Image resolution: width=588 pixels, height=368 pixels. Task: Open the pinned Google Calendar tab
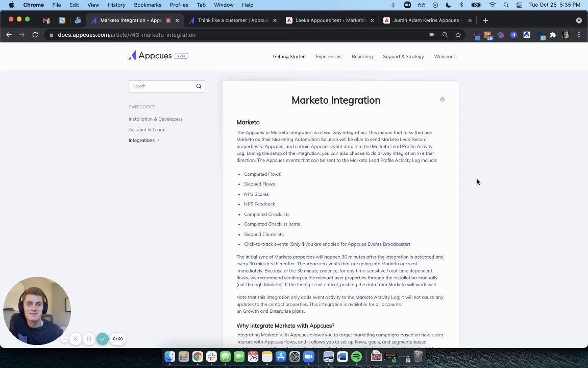(x=62, y=20)
